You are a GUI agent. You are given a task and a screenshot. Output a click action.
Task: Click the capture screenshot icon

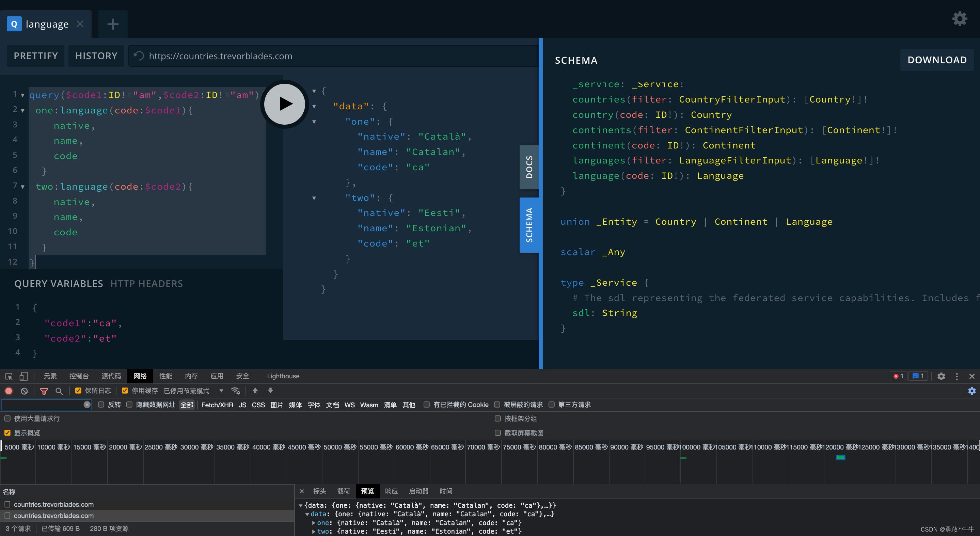click(x=497, y=432)
